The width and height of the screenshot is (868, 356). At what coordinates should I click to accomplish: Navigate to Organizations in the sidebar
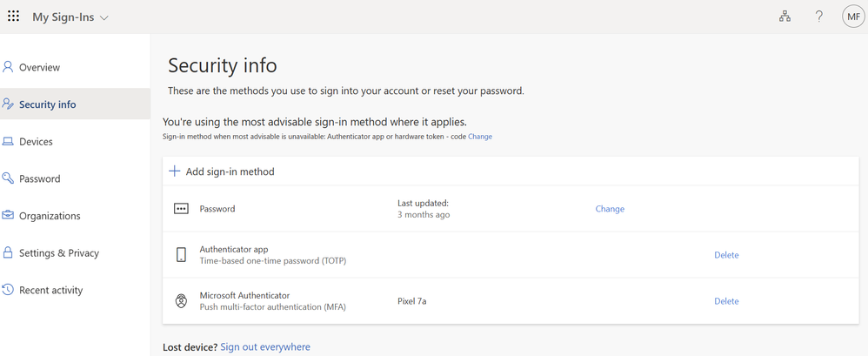click(50, 216)
